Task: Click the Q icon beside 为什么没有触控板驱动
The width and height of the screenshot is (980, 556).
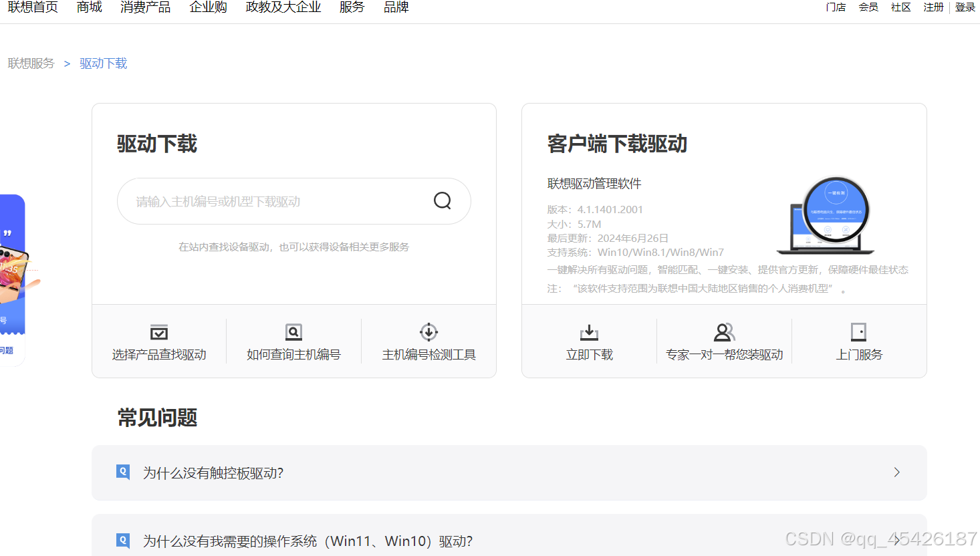Action: [123, 472]
